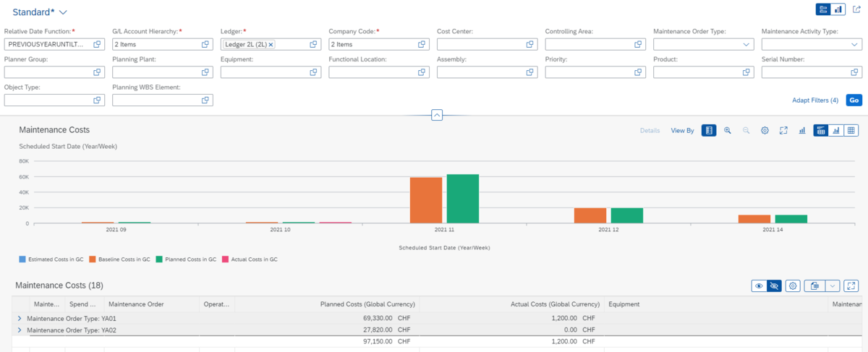Click the Adapt Filters (4) link
868x352 pixels.
(815, 100)
